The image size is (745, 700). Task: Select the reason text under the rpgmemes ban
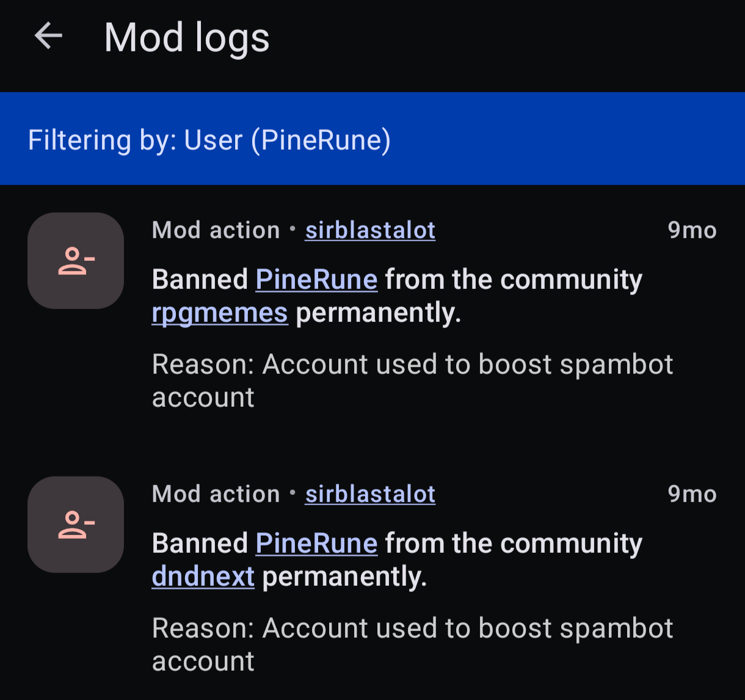click(x=412, y=381)
